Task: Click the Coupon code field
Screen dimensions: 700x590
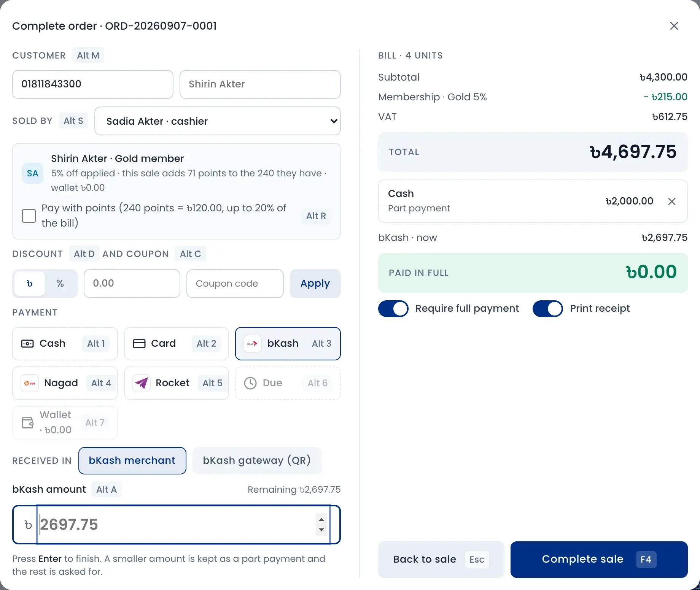Action: [235, 284]
